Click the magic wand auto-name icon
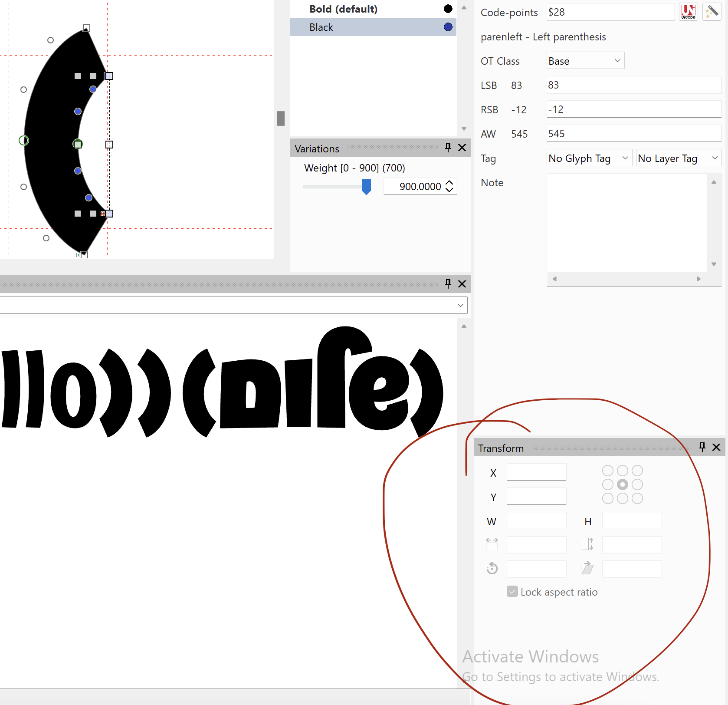 [x=712, y=12]
